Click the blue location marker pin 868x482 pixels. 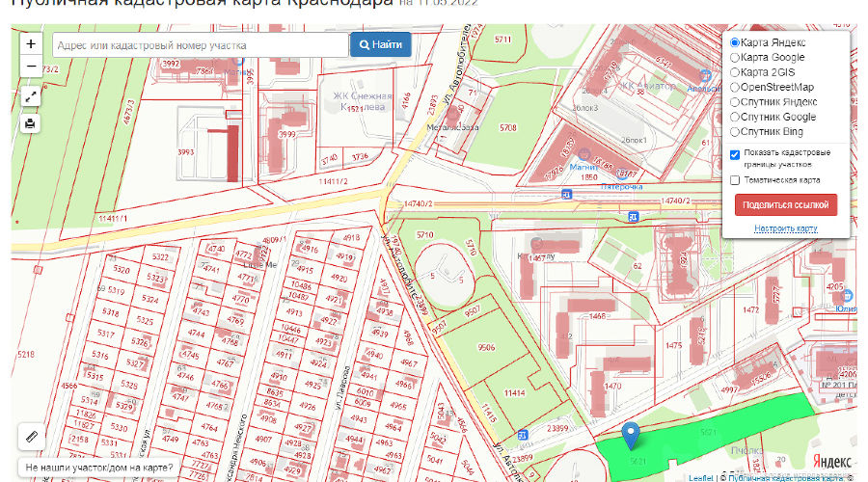click(631, 436)
